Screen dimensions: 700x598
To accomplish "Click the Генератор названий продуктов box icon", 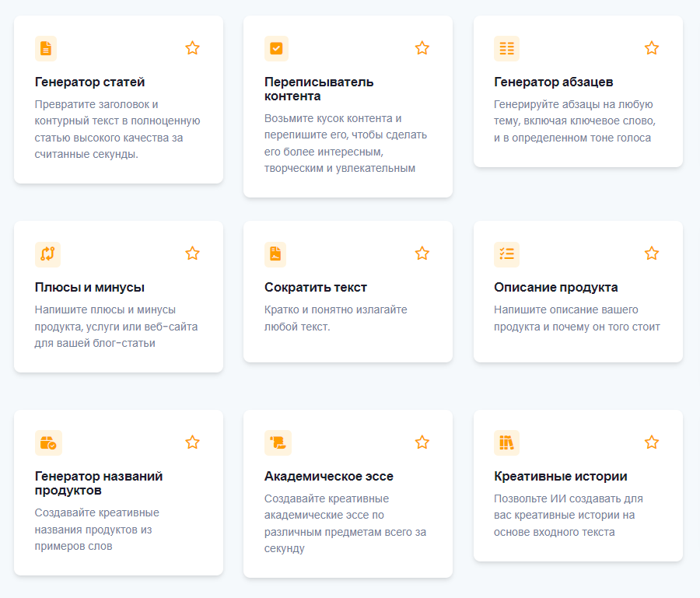I will click(x=48, y=442).
